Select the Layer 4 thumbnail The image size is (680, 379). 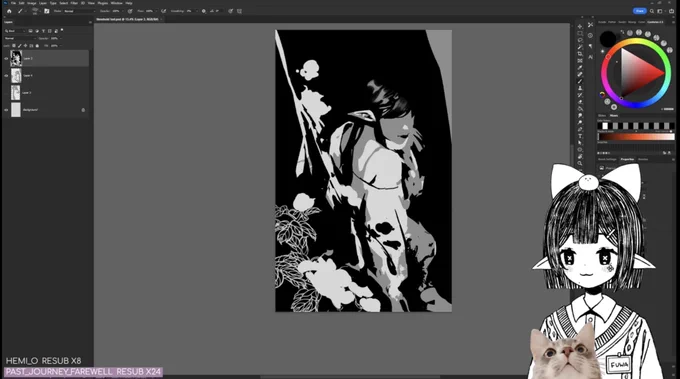[x=16, y=75]
